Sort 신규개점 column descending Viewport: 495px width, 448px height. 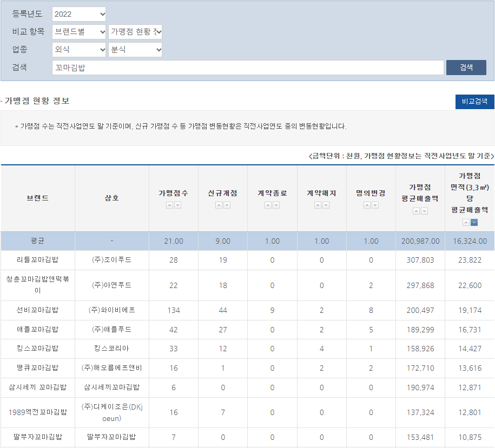tap(227, 205)
